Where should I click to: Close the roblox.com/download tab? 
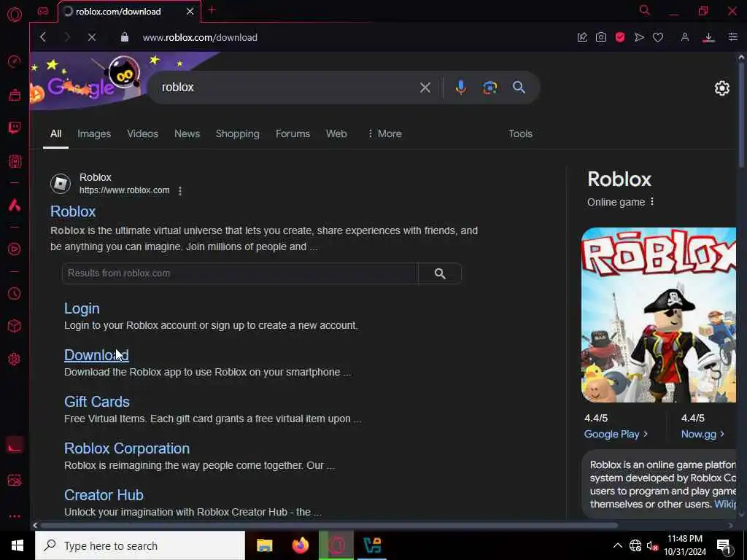pos(190,12)
